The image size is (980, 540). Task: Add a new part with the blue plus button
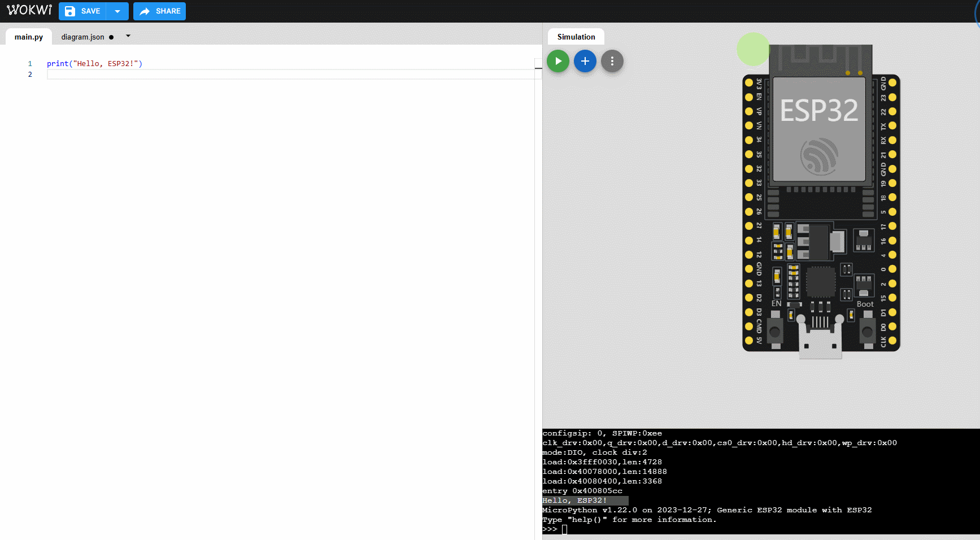point(585,61)
